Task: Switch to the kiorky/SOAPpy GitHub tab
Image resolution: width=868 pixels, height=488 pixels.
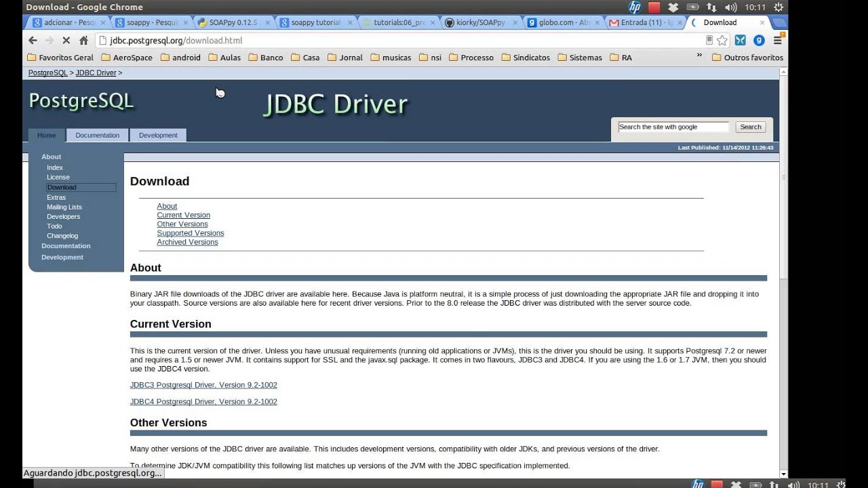Action: 480,22
